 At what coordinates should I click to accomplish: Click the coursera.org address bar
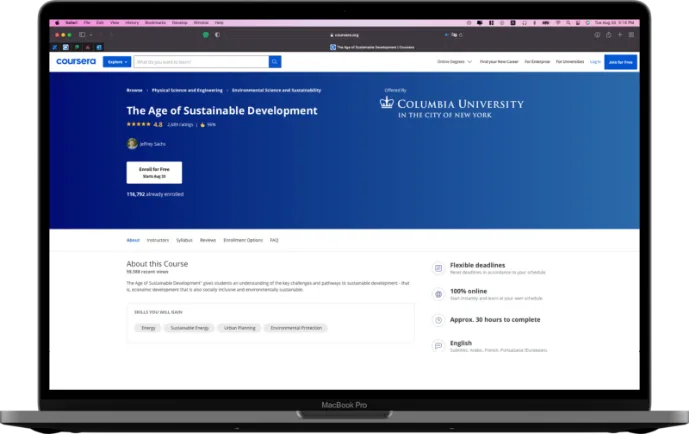[344, 35]
